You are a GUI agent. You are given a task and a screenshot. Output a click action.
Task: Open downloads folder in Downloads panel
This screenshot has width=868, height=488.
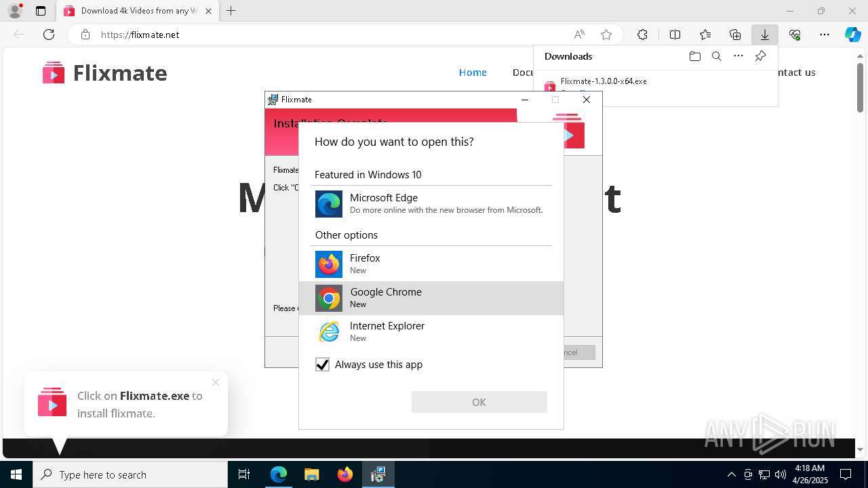coord(694,56)
